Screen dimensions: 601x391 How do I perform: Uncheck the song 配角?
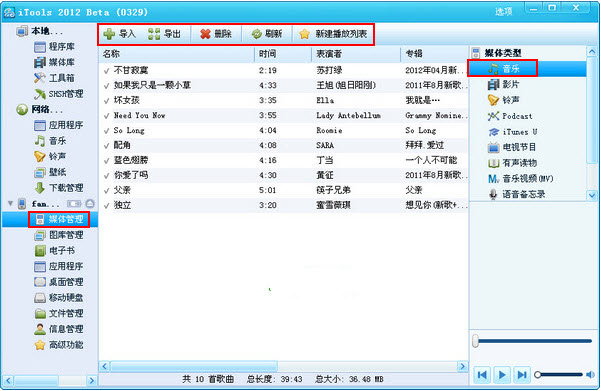[107, 146]
